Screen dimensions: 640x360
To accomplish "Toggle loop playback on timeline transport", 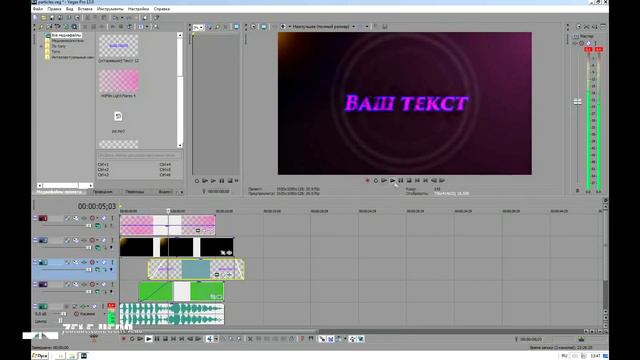I will tap(132, 339).
